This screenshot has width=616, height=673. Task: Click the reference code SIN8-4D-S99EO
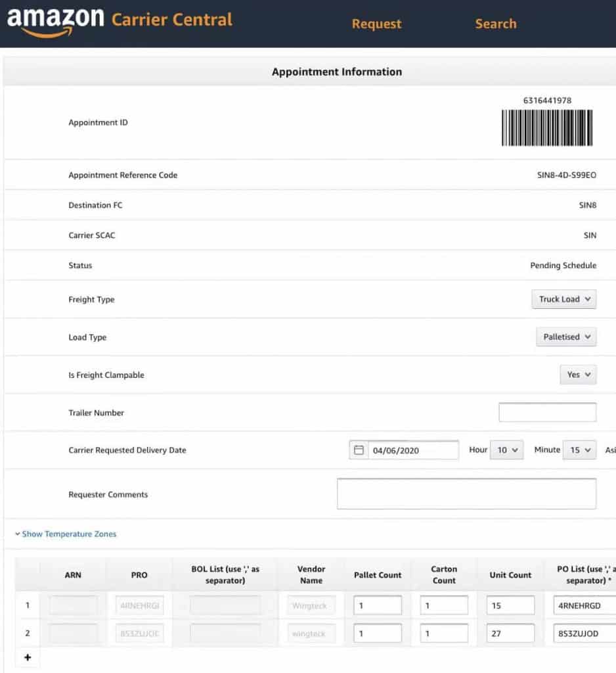point(567,175)
